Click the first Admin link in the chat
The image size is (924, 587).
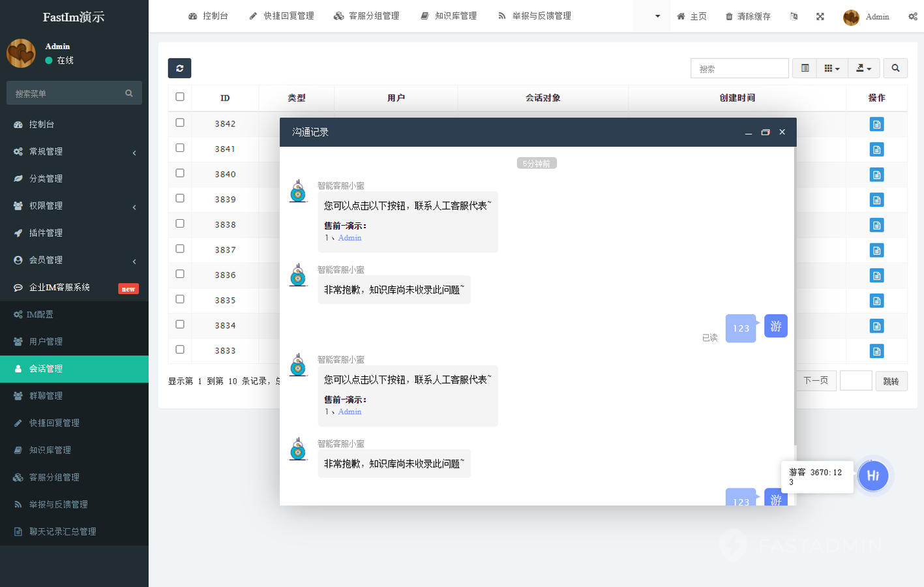pos(350,238)
